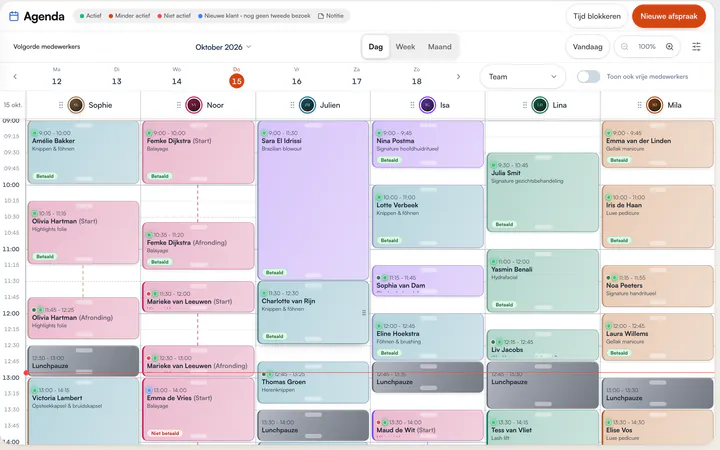720x450 pixels.
Task: Click the red current-time marker dot
Action: click(x=26, y=373)
